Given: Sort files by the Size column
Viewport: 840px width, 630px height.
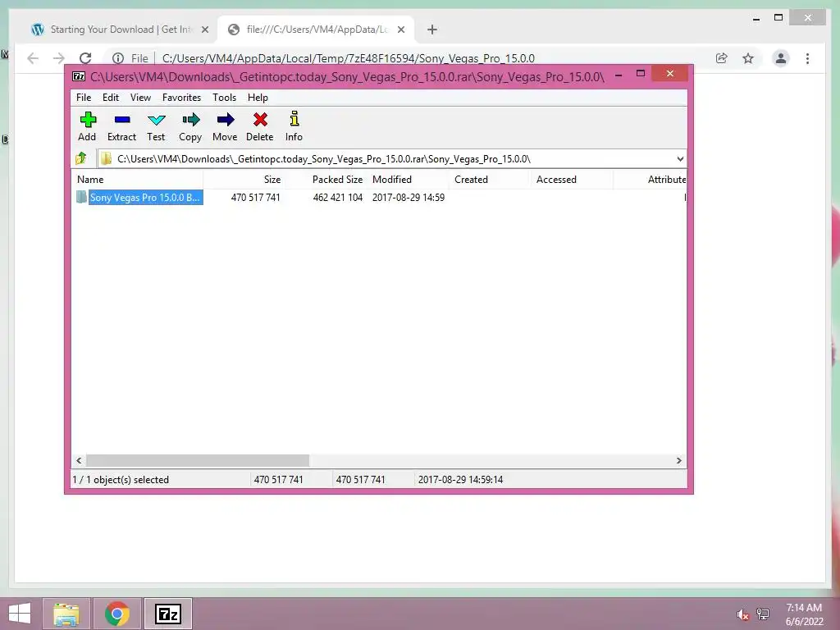Looking at the screenshot, I should pyautogui.click(x=244, y=180).
